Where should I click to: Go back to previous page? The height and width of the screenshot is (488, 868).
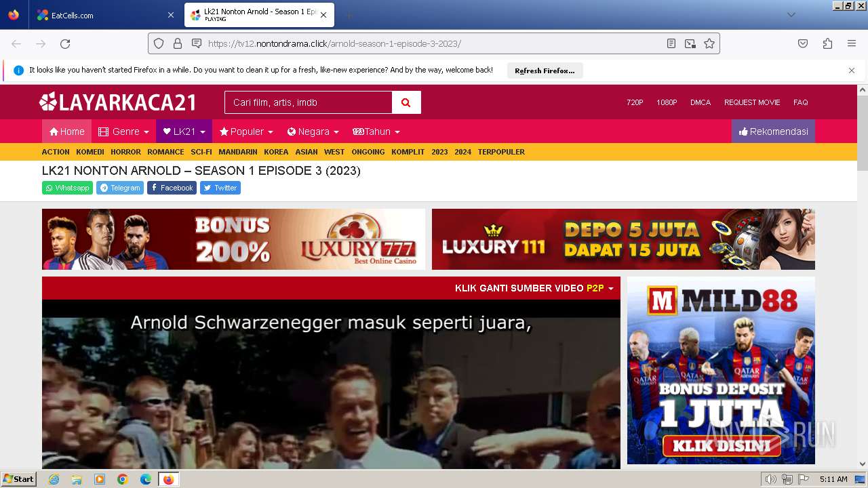click(x=16, y=43)
